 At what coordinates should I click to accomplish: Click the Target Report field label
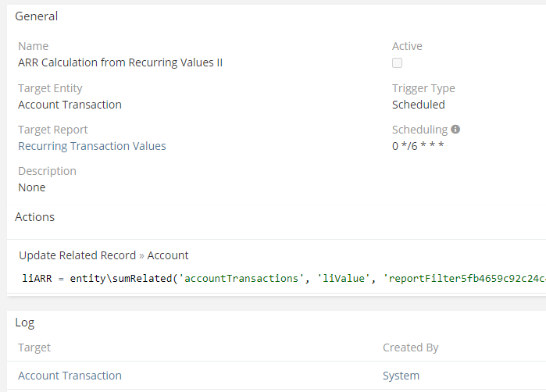tap(53, 130)
